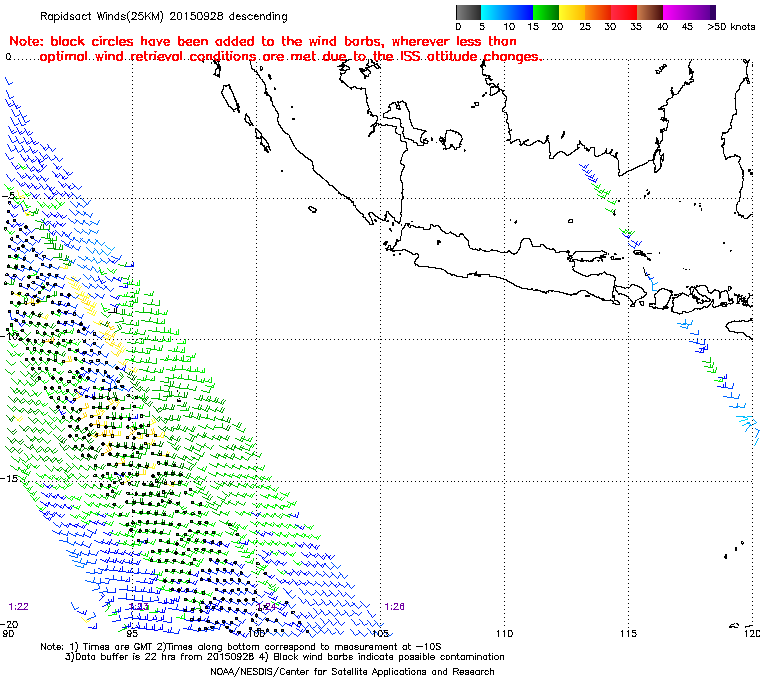Click the legend label '10'
Viewport: 760px width, 688px height.
[509, 27]
